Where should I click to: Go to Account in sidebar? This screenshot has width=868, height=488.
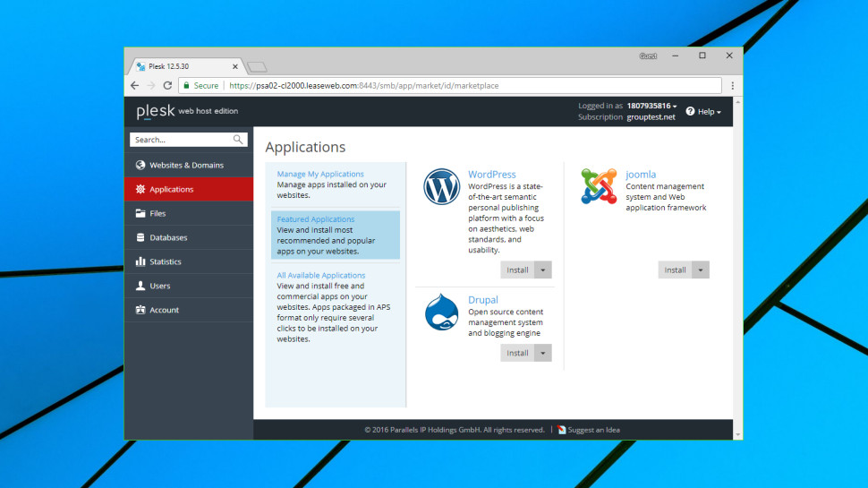pyautogui.click(x=189, y=310)
